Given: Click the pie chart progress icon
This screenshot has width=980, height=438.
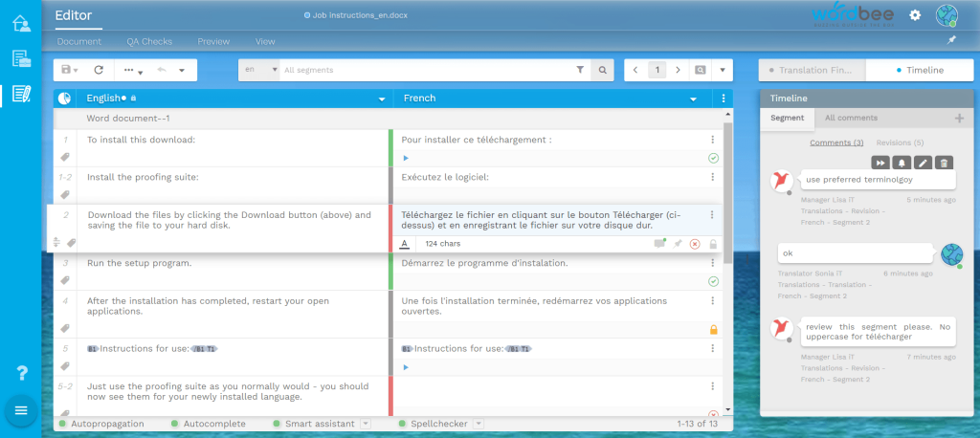Looking at the screenshot, I should (x=64, y=99).
